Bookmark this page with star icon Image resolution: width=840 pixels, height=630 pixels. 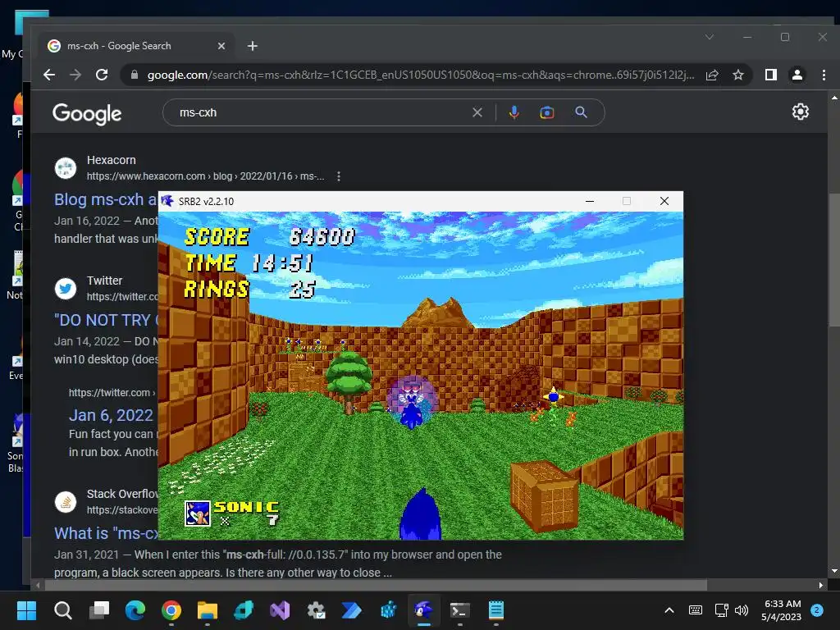pos(738,75)
